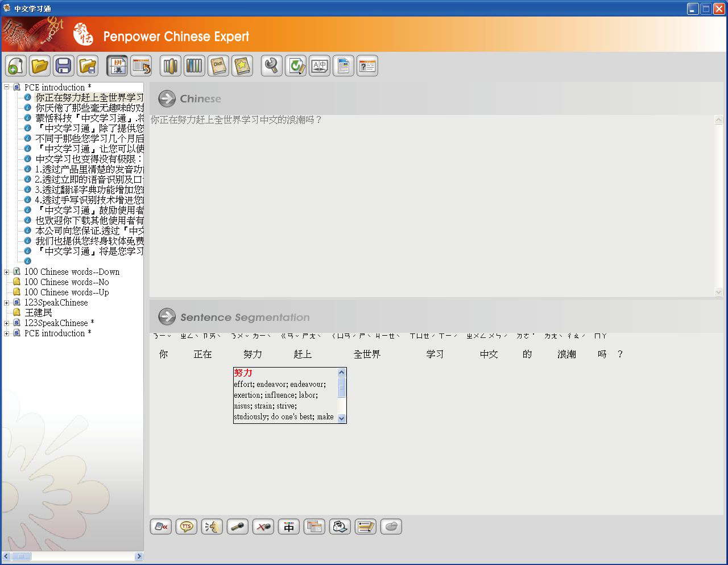Click the segmented word 中文
The image size is (728, 565).
(489, 354)
